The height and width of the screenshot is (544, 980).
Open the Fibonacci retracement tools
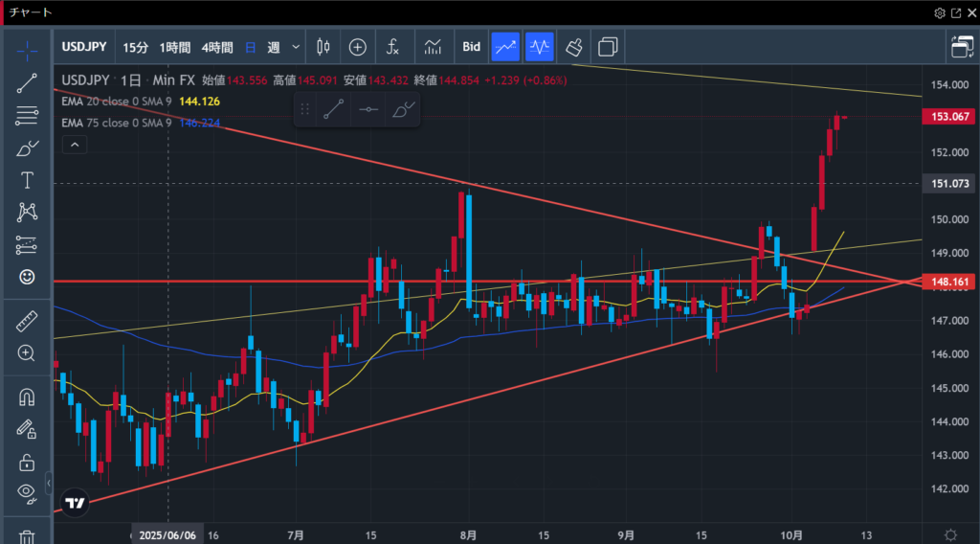27,116
